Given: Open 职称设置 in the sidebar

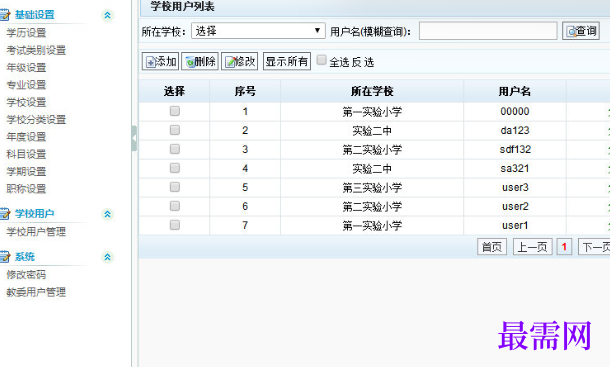Looking at the screenshot, I should [26, 189].
